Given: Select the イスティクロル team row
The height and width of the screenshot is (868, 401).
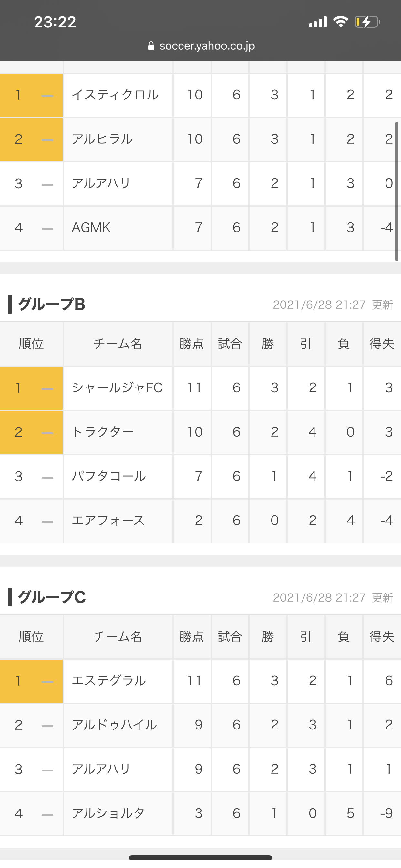Looking at the screenshot, I should click(x=200, y=95).
